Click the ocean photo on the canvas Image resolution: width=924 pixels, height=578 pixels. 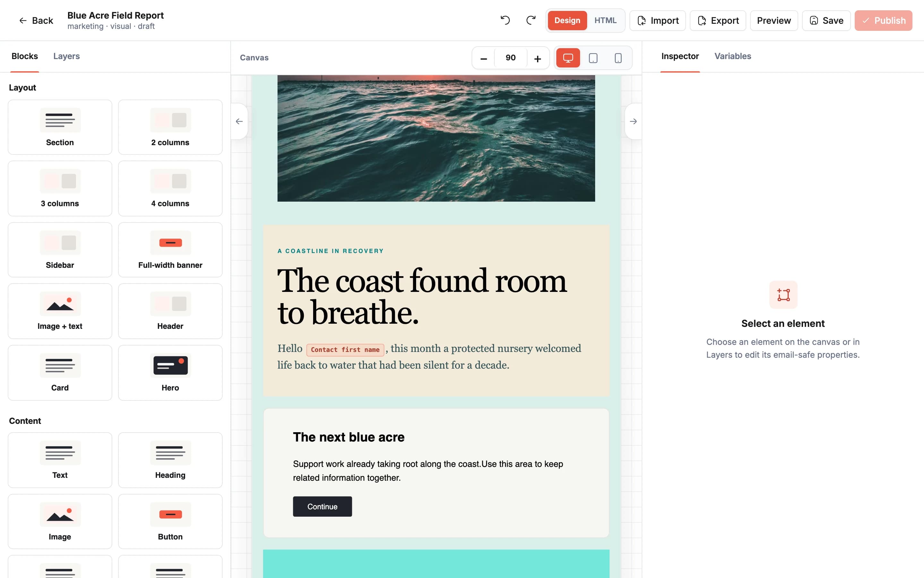[436, 138]
